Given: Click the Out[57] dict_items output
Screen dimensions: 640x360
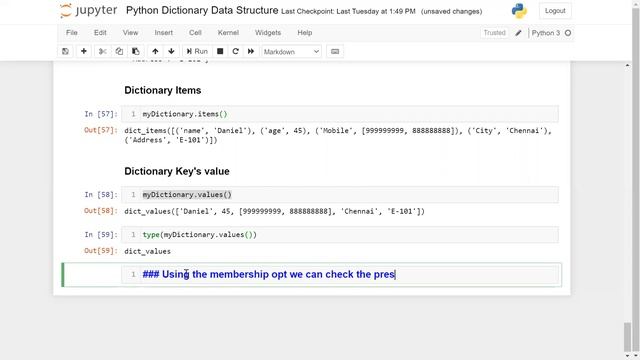Looking at the screenshot, I should click(x=338, y=135).
